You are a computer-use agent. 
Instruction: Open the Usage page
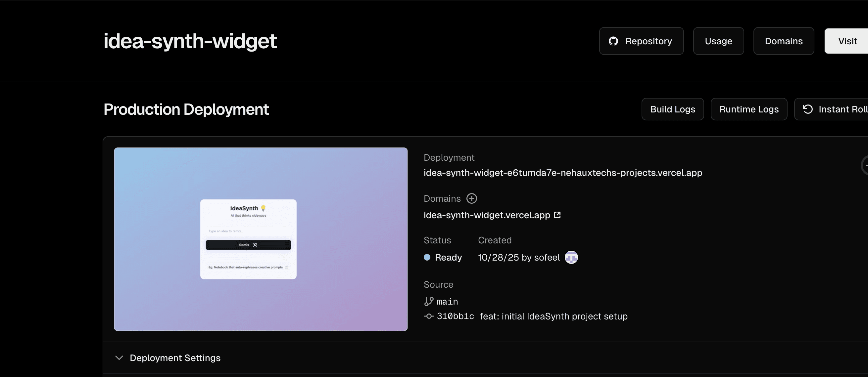pos(718,41)
